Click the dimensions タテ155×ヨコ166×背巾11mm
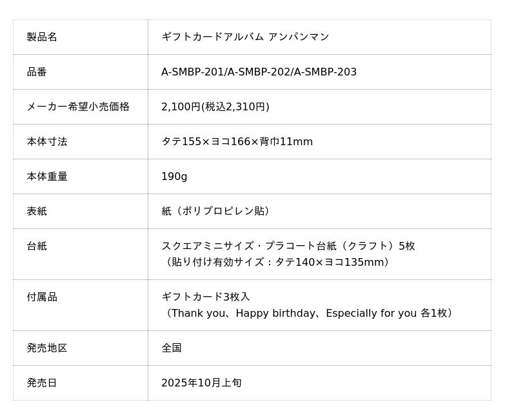Image resolution: width=516 pixels, height=420 pixels. click(x=237, y=141)
